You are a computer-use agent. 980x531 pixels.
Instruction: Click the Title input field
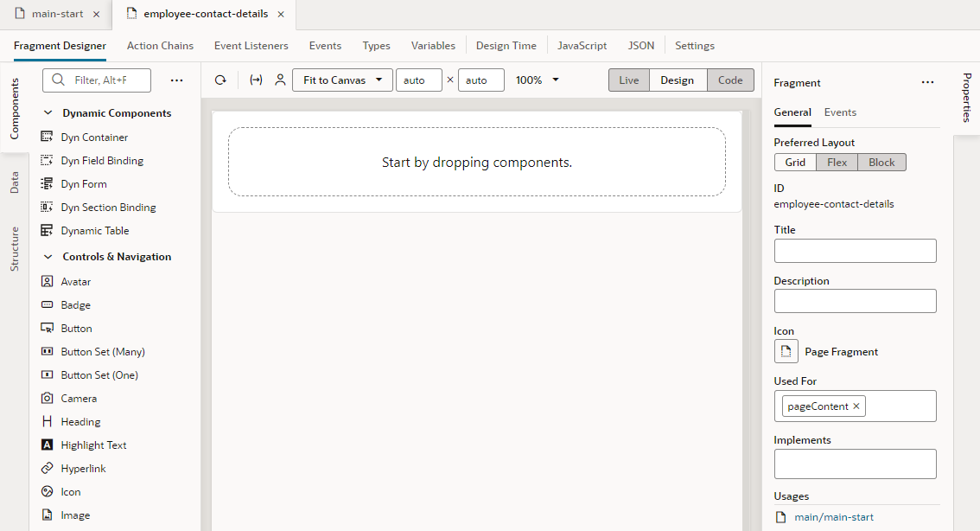point(855,251)
